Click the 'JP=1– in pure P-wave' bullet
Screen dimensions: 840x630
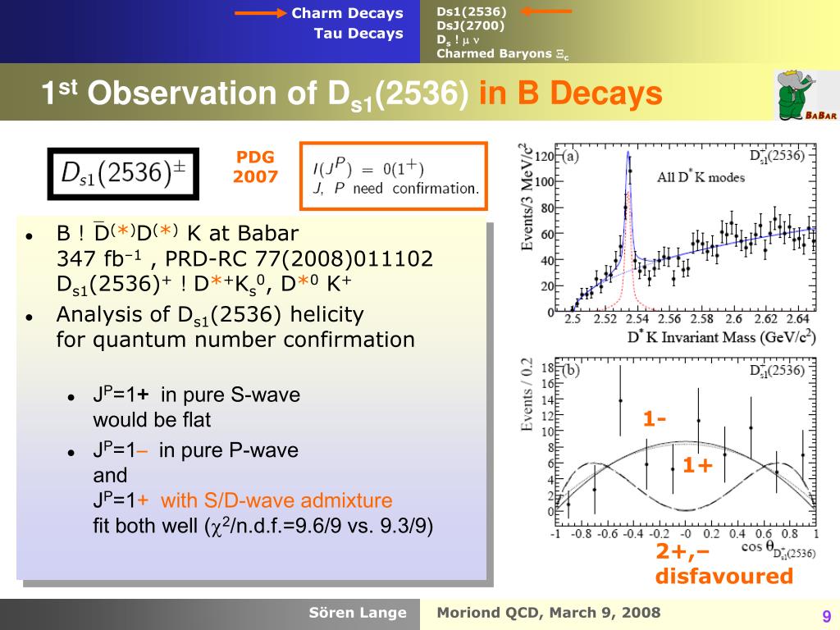[x=195, y=450]
